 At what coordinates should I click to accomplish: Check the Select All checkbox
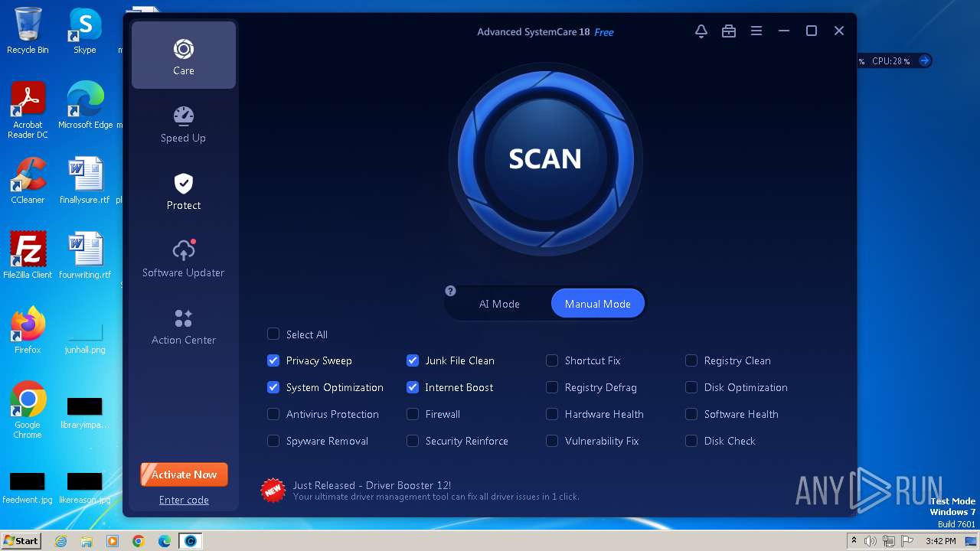click(273, 334)
